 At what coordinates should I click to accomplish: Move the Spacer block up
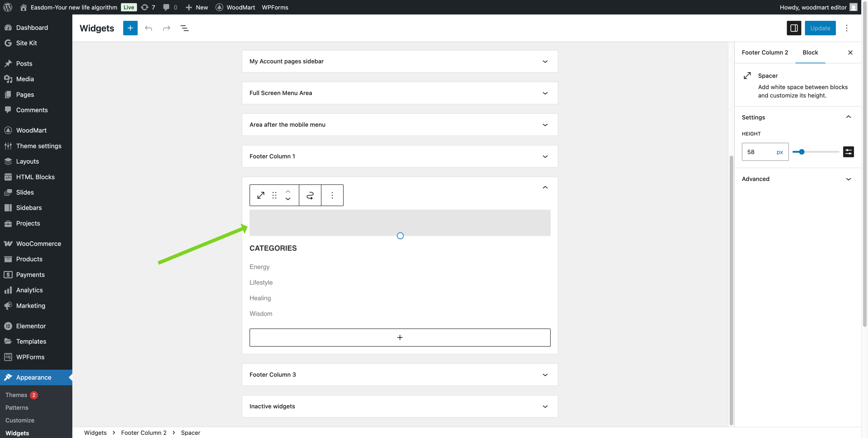click(x=288, y=192)
